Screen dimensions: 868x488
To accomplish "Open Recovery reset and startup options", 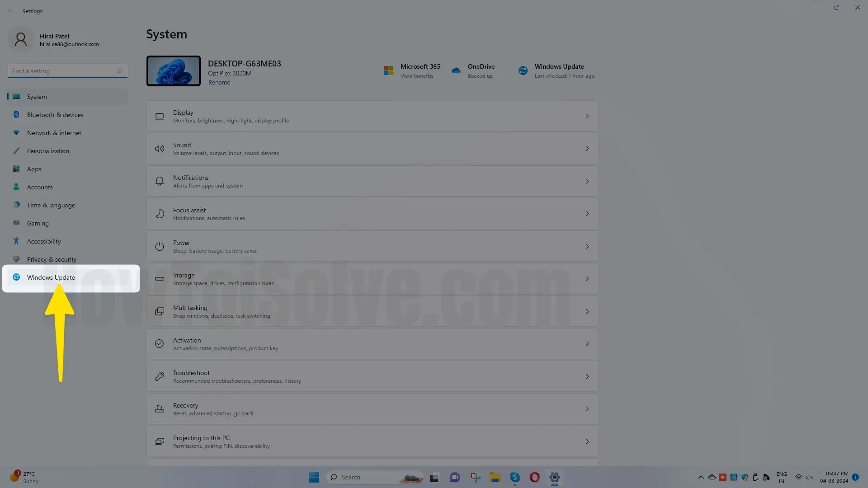I will pos(372,409).
